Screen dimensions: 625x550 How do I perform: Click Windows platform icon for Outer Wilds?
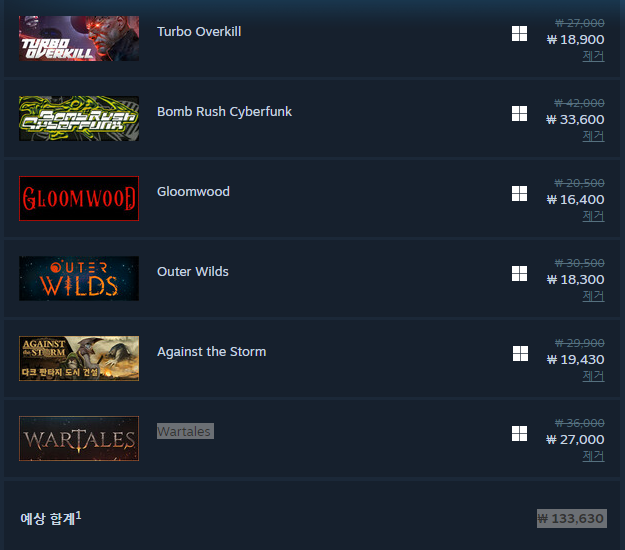click(519, 274)
